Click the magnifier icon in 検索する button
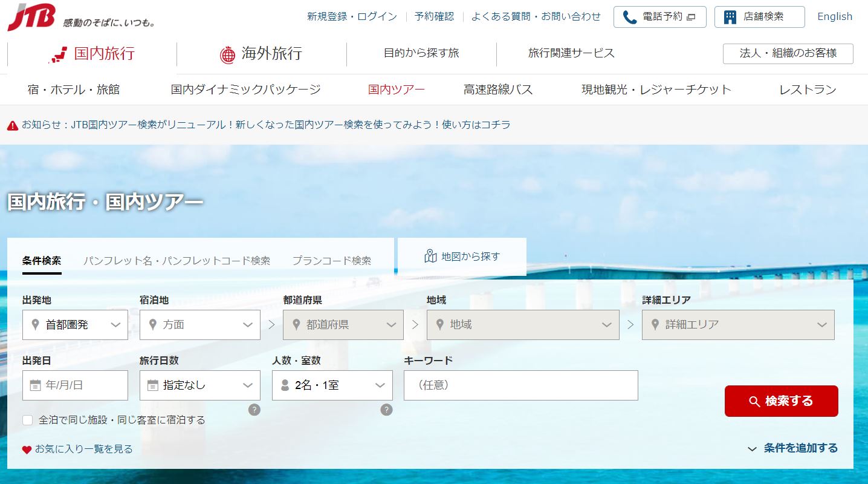Image resolution: width=868 pixels, height=484 pixels. point(755,401)
